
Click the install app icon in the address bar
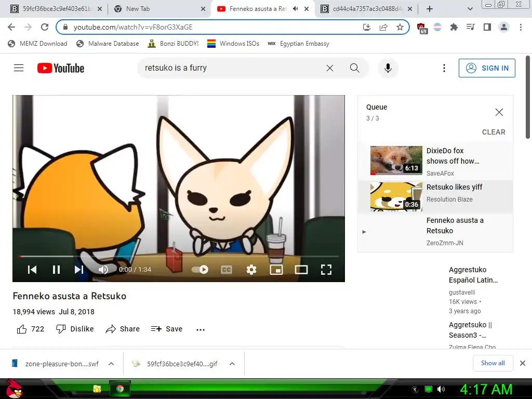(x=366, y=27)
